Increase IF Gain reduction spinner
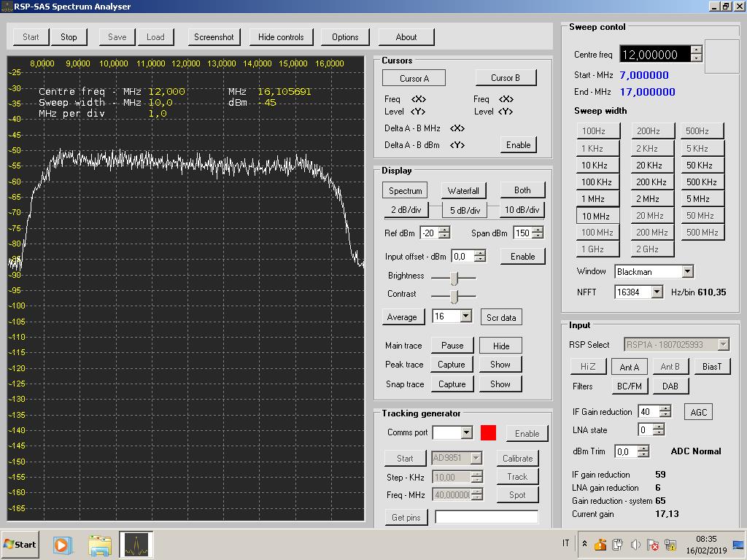The image size is (747, 560). 665,408
